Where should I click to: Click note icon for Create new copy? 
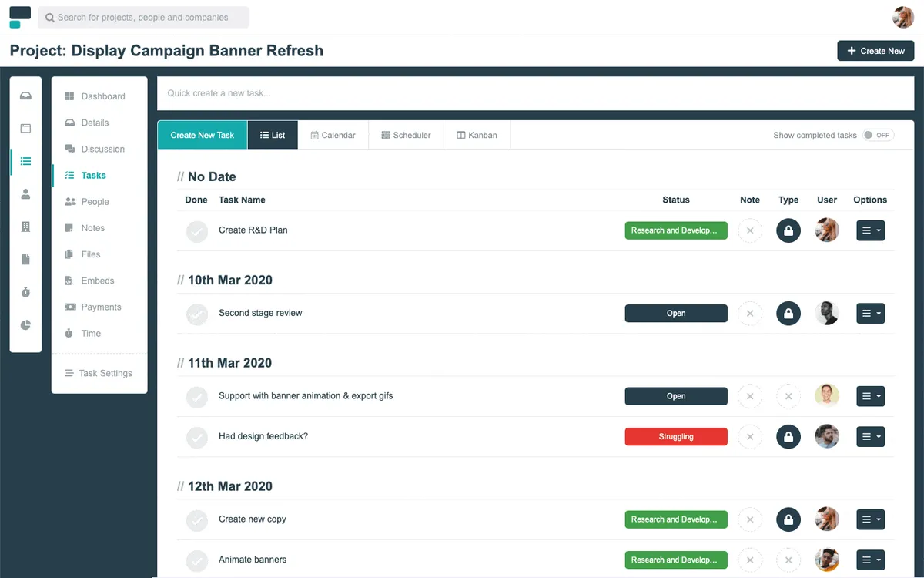point(750,519)
